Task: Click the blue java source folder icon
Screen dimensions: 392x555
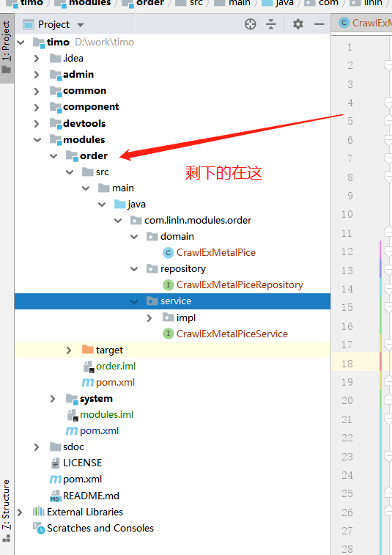Action: 120,205
